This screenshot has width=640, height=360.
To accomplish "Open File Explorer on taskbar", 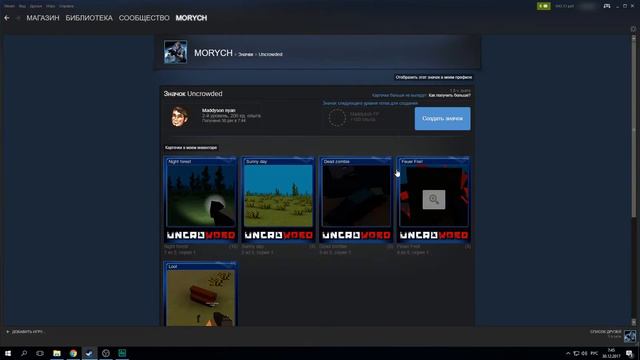I will (57, 353).
